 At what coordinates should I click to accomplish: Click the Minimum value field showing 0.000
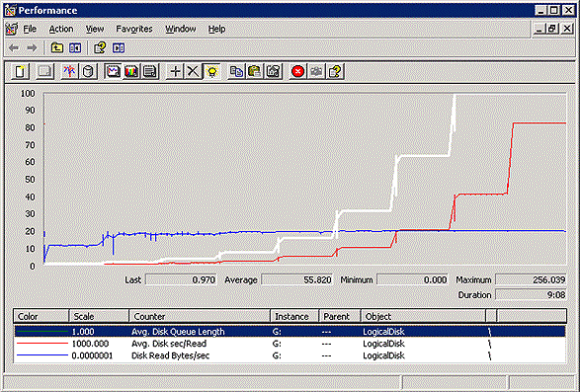pos(413,279)
